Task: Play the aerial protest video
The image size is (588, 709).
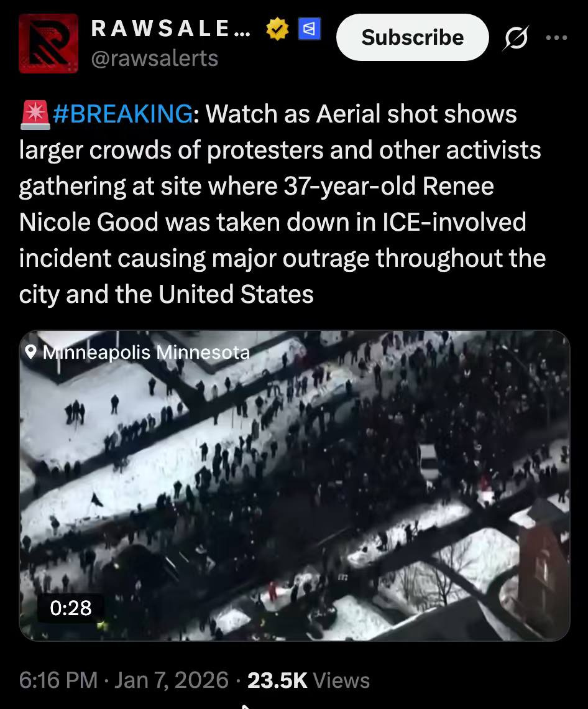Action: [x=294, y=485]
